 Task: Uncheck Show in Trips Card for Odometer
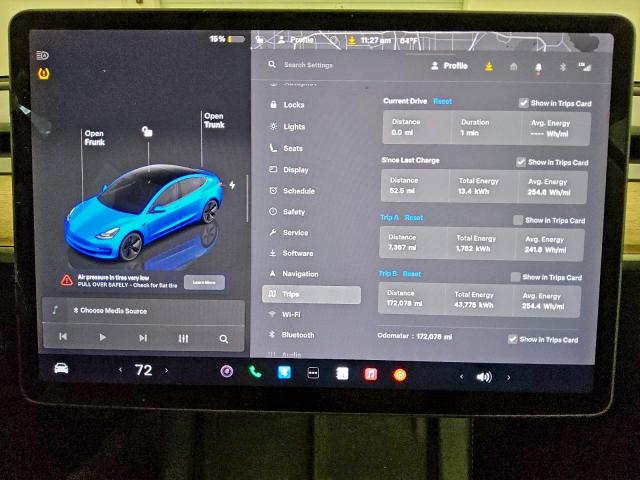click(512, 339)
